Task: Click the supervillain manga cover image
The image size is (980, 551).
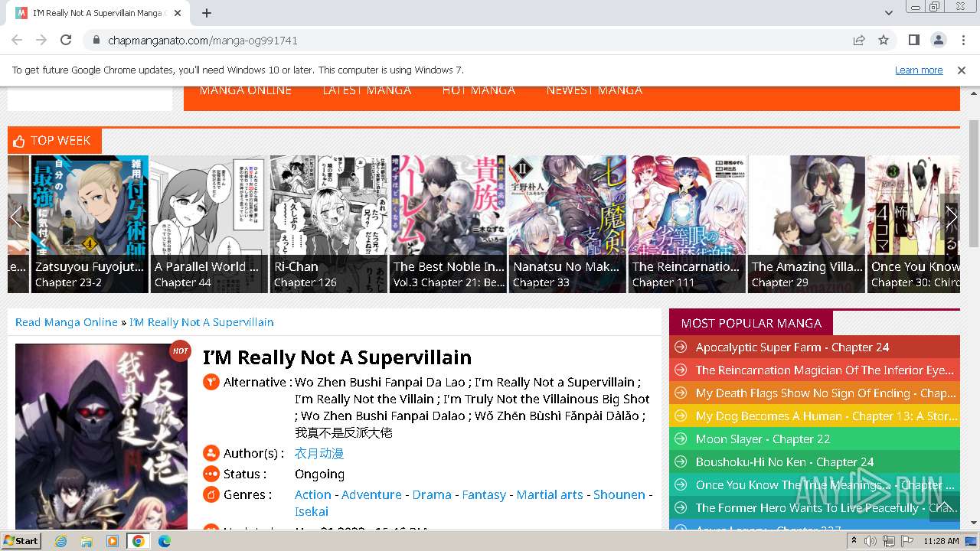Action: click(101, 436)
